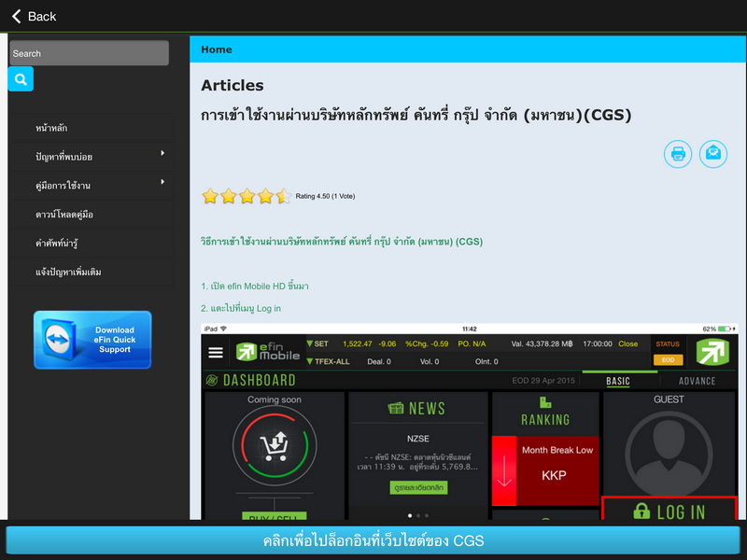Rate the article five stars
The width and height of the screenshot is (747, 560).
tap(284, 196)
